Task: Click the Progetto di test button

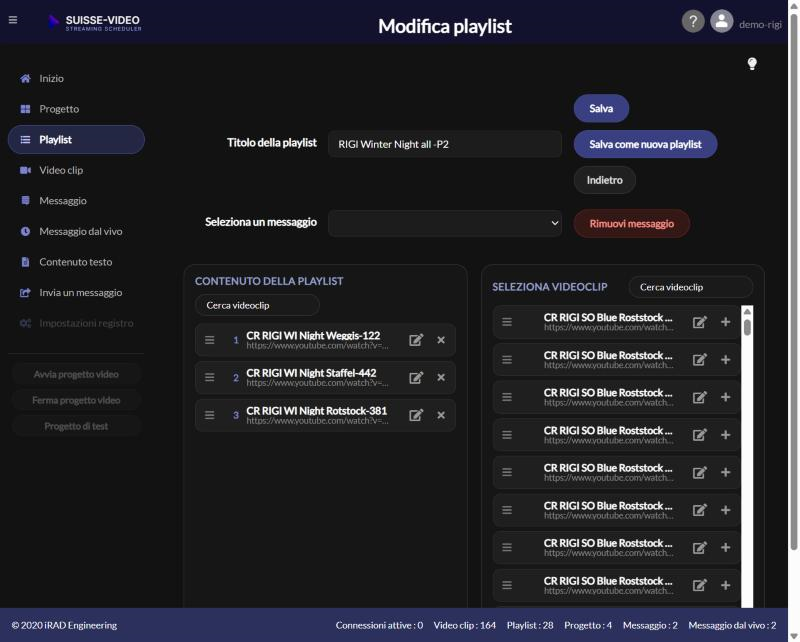Action: pos(76,426)
